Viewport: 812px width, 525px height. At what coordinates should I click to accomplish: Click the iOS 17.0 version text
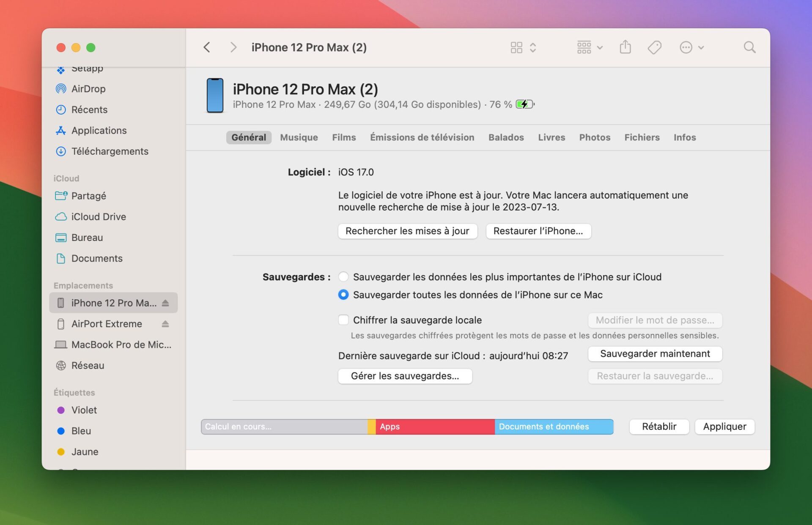[x=356, y=172]
